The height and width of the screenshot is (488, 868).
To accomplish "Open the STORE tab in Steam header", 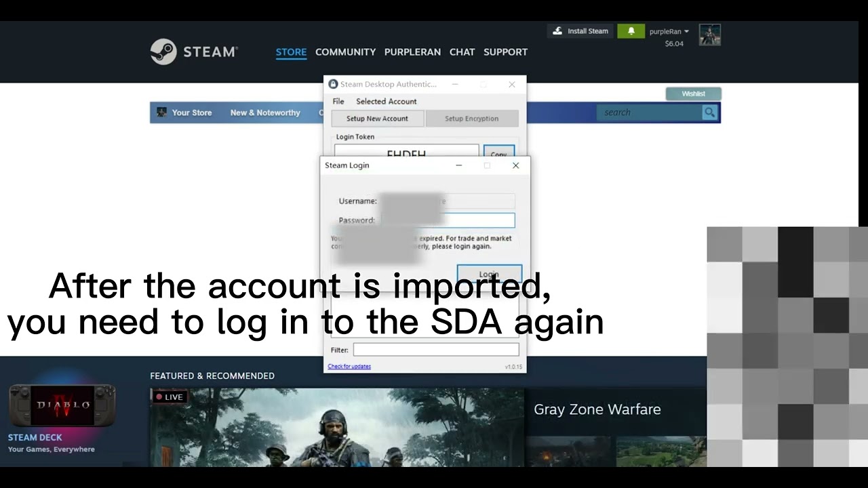I will click(291, 52).
